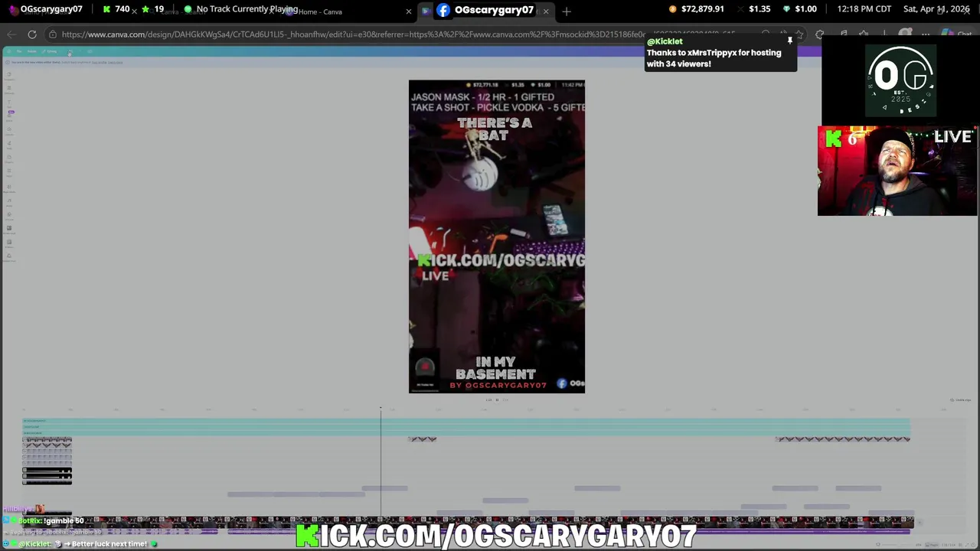Click the timeline playhead marker
Image resolution: width=980 pixels, height=551 pixels.
381,409
